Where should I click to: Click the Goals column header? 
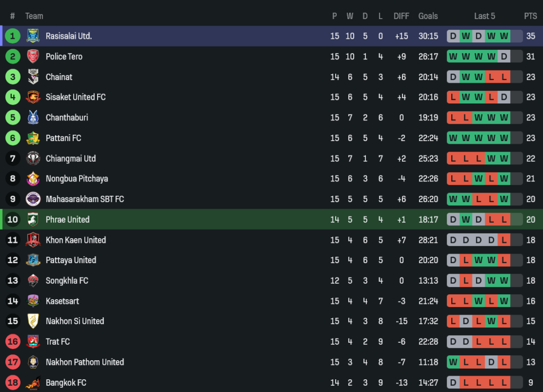pos(428,16)
